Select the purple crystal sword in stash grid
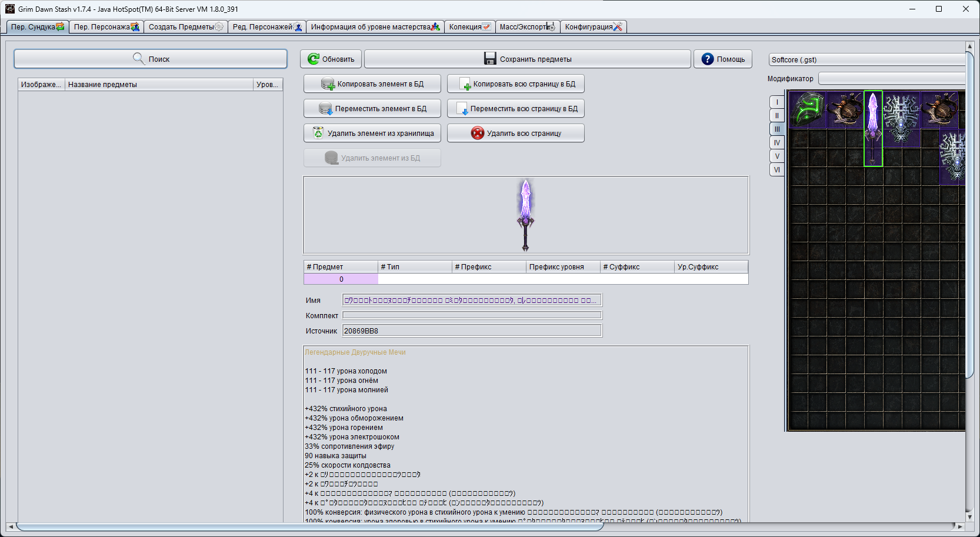This screenshot has width=980, height=537. click(873, 128)
